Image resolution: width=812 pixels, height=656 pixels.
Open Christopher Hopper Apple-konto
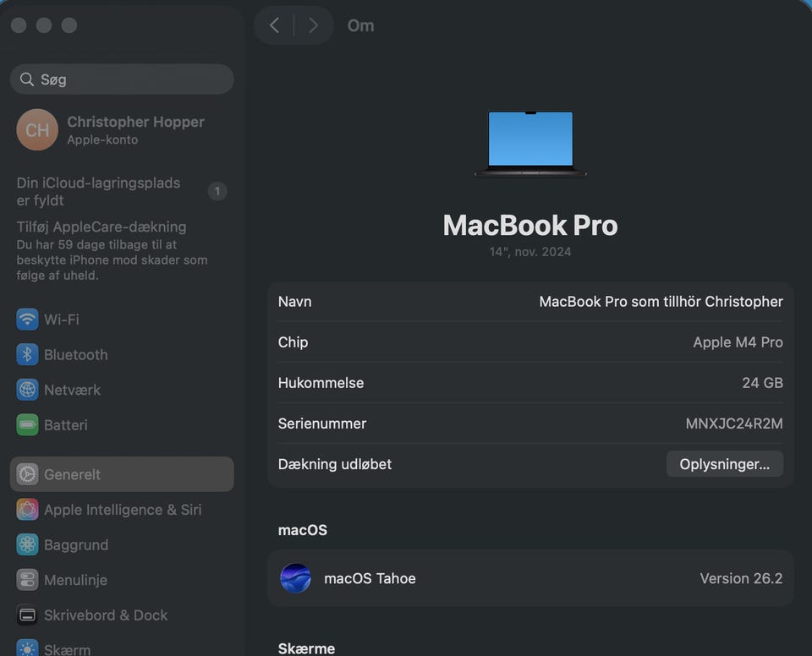122,129
